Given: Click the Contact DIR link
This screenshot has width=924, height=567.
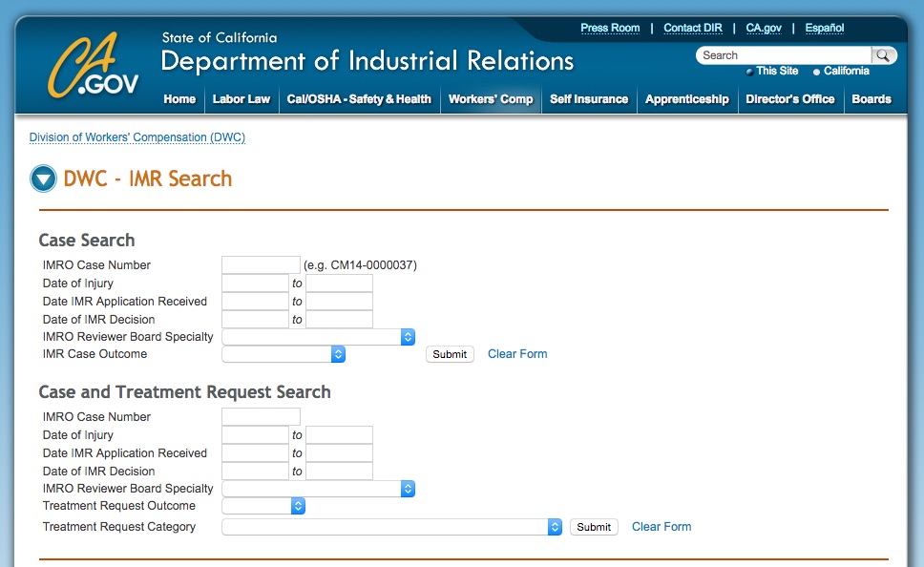Looking at the screenshot, I should (x=693, y=28).
